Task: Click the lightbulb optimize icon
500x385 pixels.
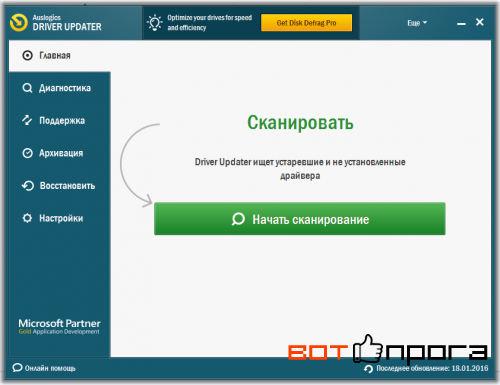Action: (155, 23)
